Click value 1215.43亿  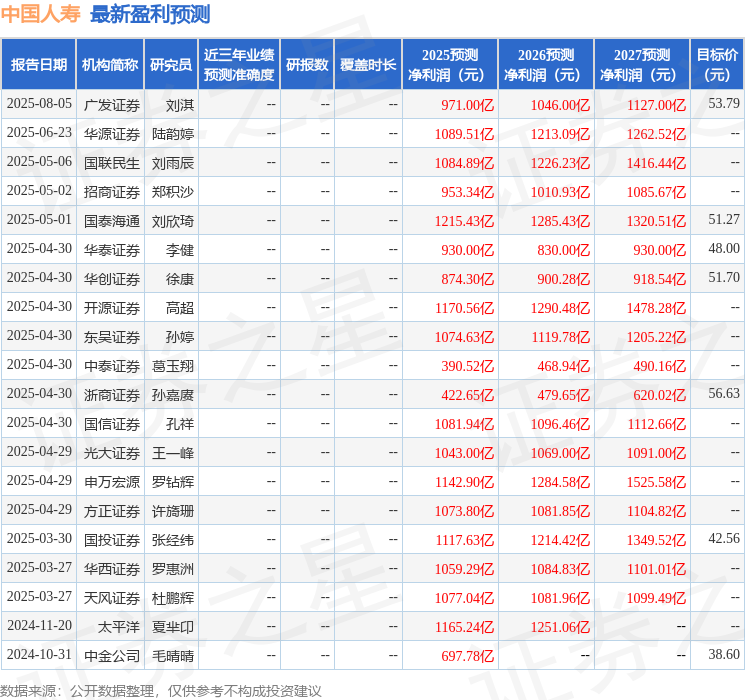click(x=464, y=221)
